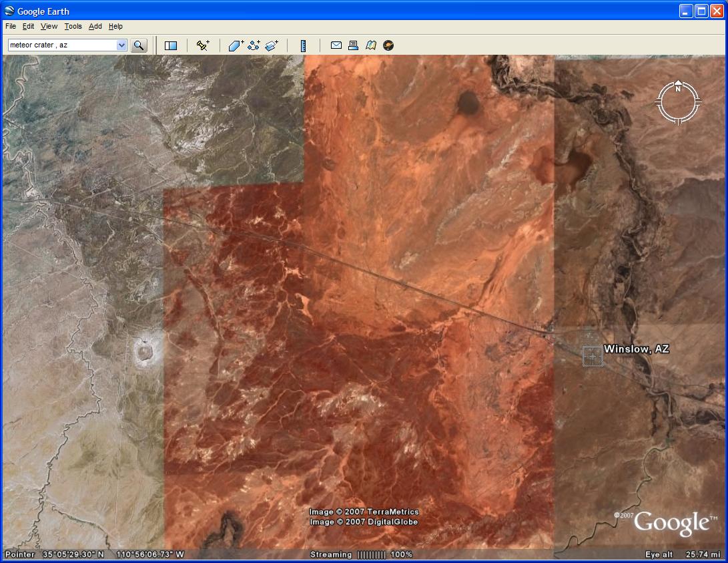Open view in Google Maps icon
This screenshot has width=728, height=563.
(371, 45)
